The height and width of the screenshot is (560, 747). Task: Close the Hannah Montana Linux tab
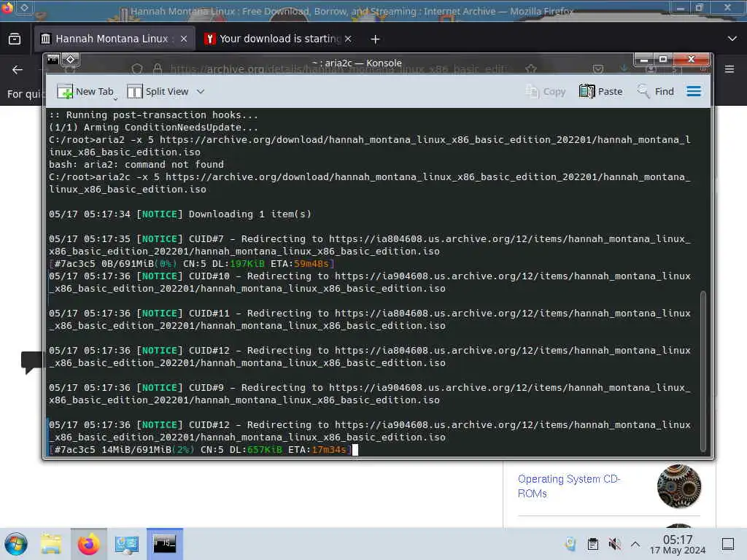183,39
